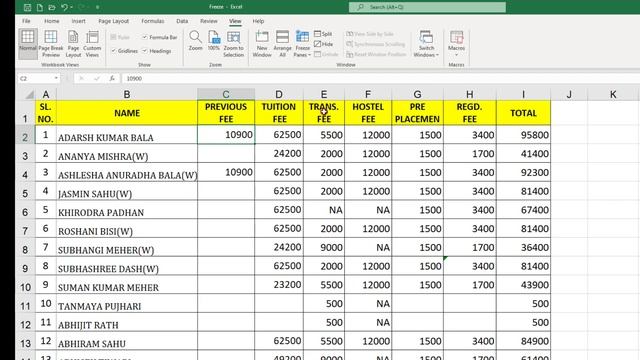Open the Name Box dropdown arrow
Viewport: 640px width, 360px height.
(56, 78)
